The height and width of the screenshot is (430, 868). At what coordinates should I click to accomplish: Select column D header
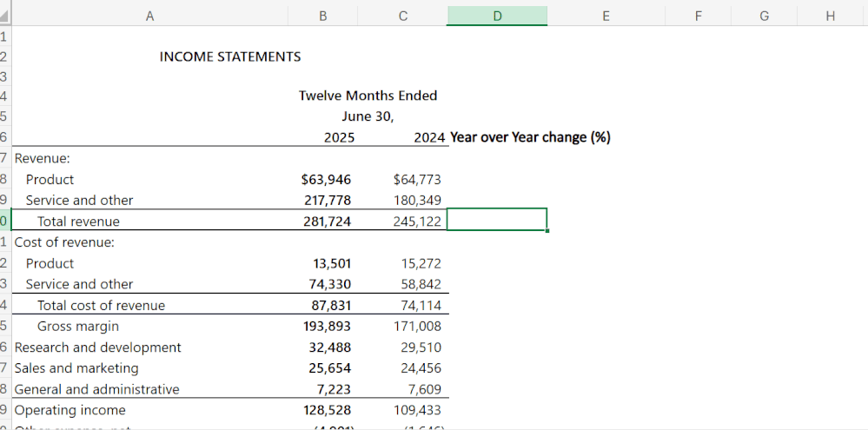coord(496,16)
